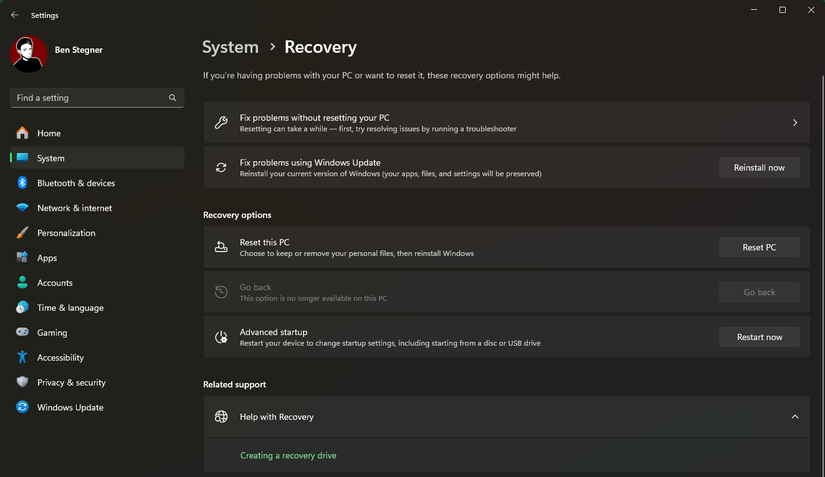Select the Personalization paintbrush icon
This screenshot has width=825, height=477.
[22, 233]
